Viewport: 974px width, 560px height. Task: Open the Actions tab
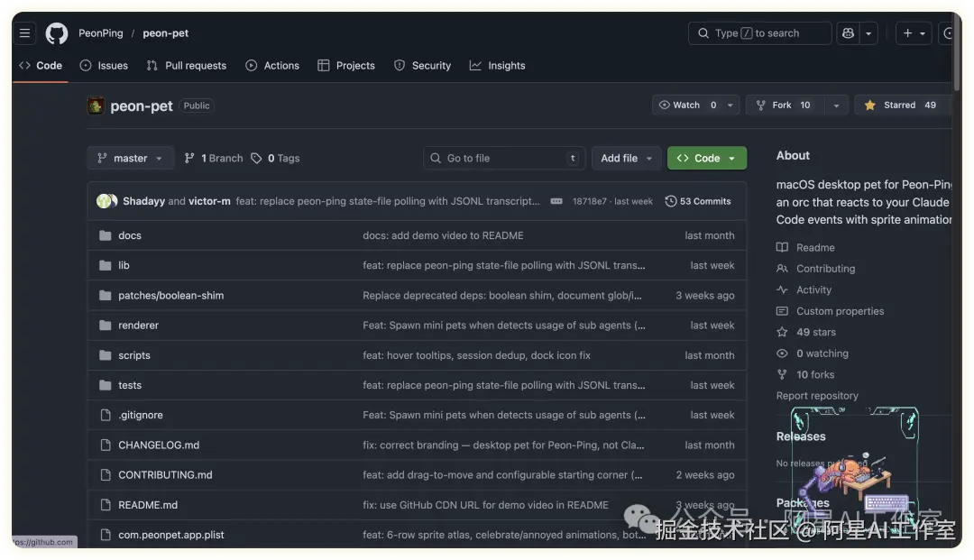coord(272,65)
